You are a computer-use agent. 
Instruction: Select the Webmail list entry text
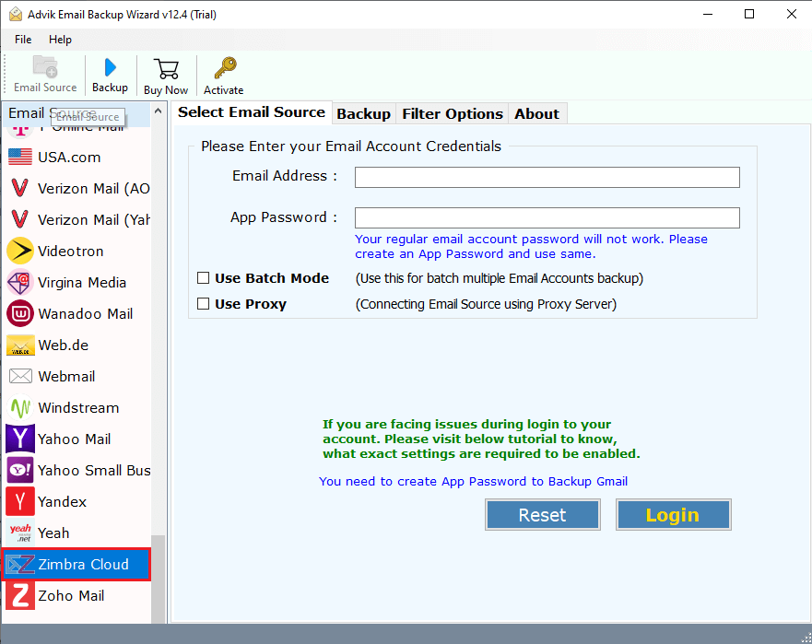point(66,376)
